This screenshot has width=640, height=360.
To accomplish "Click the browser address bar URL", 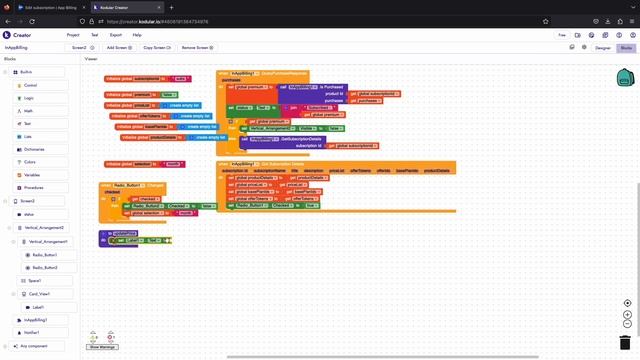I will coord(158,21).
